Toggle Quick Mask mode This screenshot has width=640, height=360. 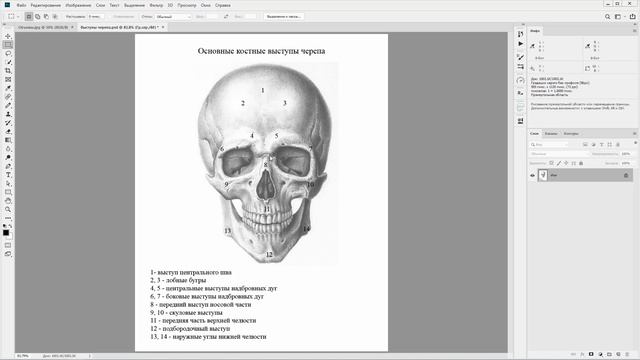click(8, 245)
